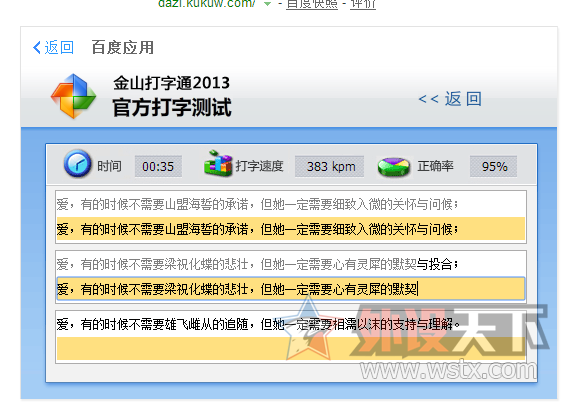The width and height of the screenshot is (568, 415).
Task: Open the 百度快照 link at top
Action: pos(312,4)
